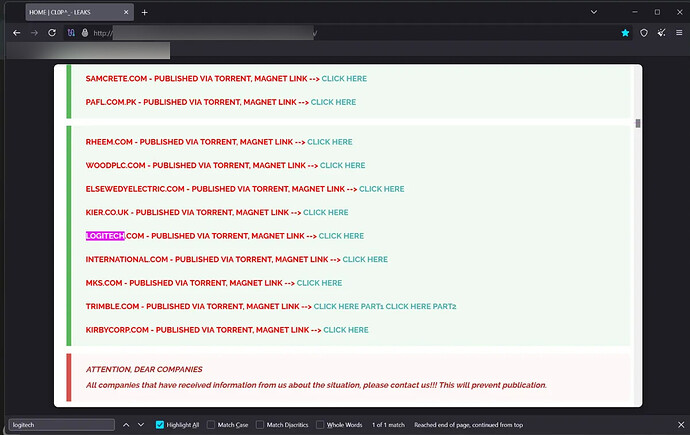Check Match Diacritics option
This screenshot has width=690, height=435.
tap(260, 425)
